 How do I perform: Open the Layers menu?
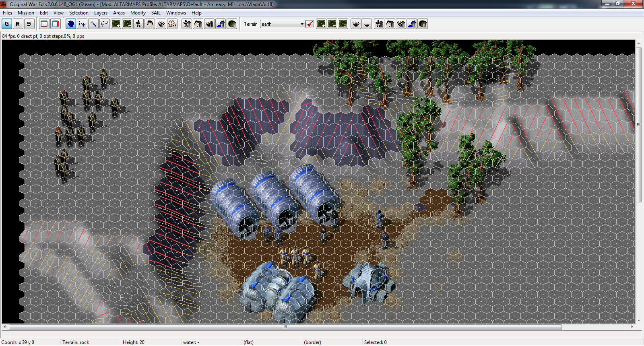click(101, 13)
